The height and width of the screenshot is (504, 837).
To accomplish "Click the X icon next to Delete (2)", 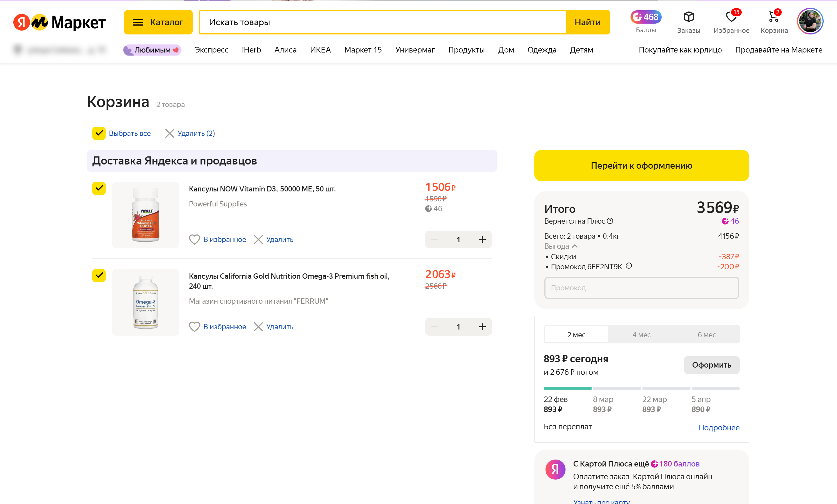I will [170, 133].
